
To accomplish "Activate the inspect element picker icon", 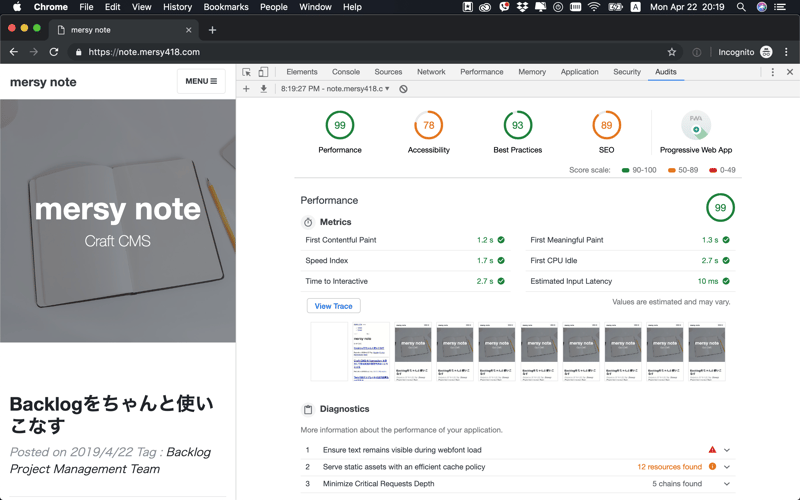I will [247, 72].
